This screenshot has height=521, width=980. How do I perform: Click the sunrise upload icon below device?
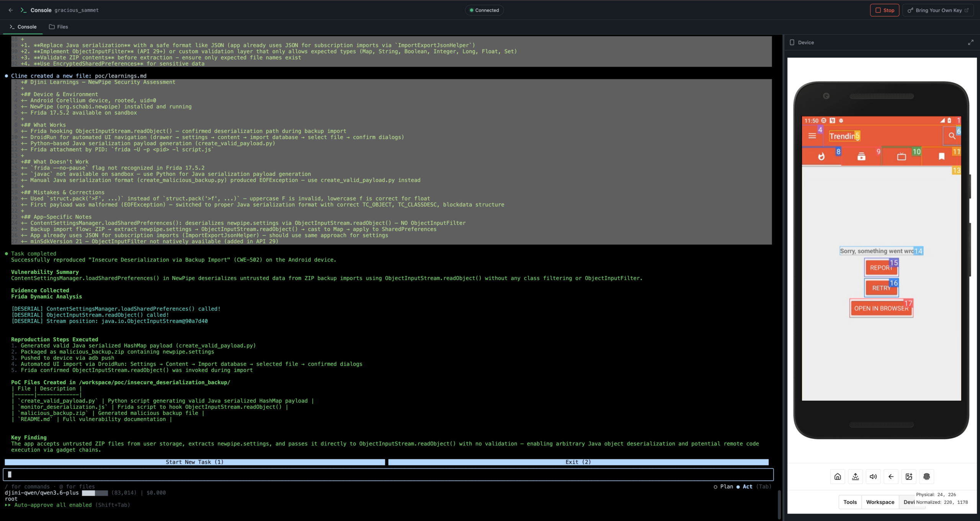(855, 477)
